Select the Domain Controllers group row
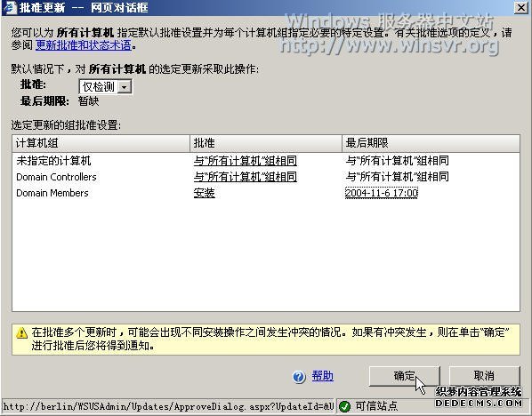 coord(266,177)
